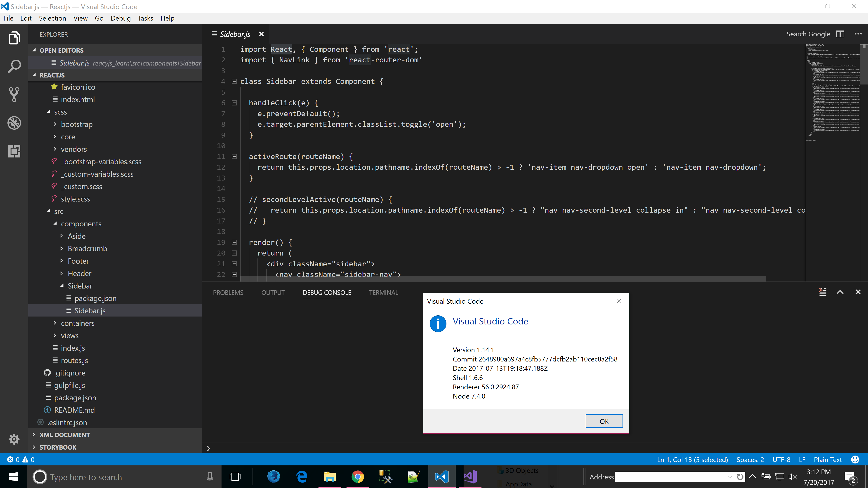Switch to the TERMINAL tab

coord(383,292)
